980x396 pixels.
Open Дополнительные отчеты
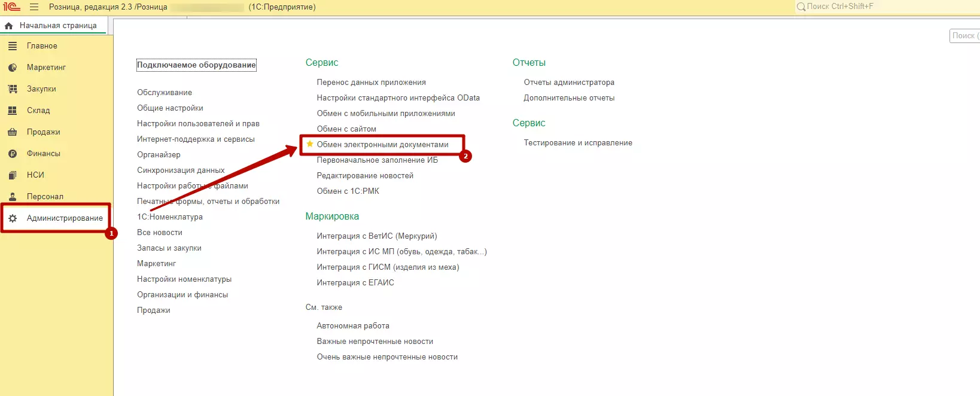(569, 98)
